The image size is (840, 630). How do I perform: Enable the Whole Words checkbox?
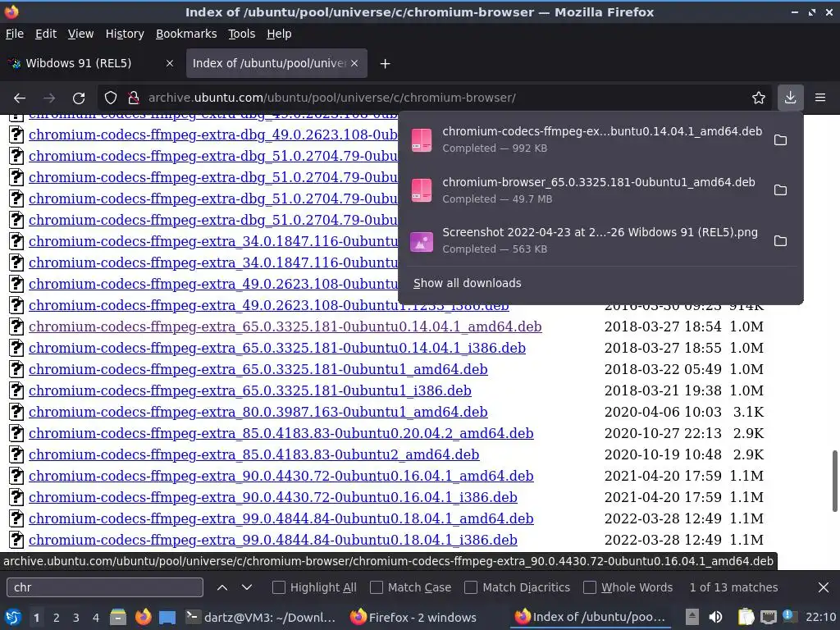click(x=590, y=587)
